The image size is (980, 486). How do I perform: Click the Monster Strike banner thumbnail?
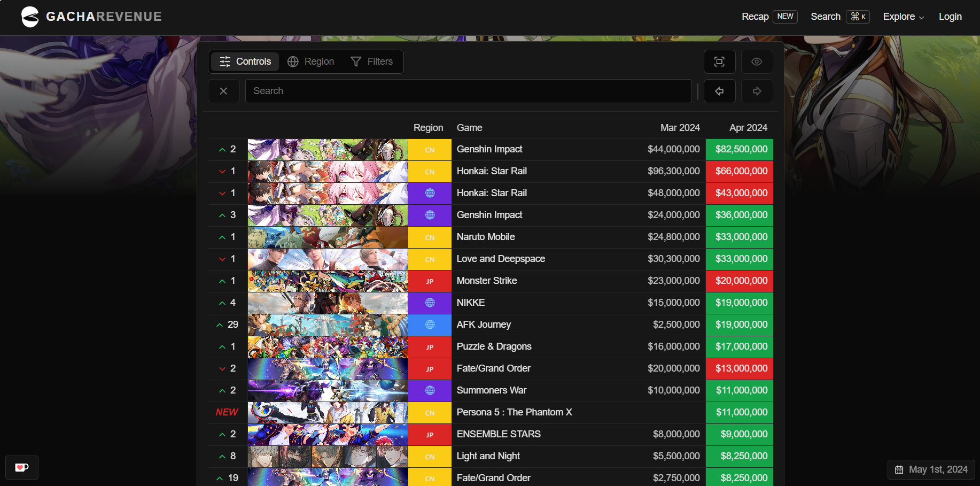pos(327,281)
